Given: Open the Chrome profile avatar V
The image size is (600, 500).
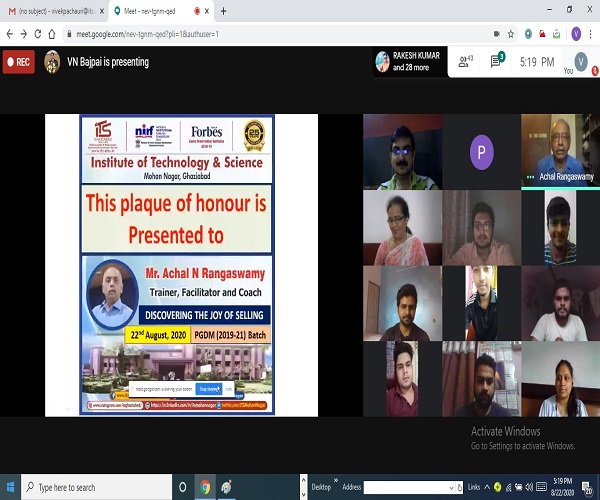Looking at the screenshot, I should 576,34.
